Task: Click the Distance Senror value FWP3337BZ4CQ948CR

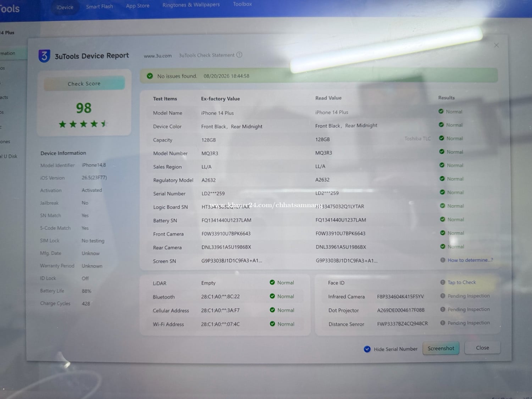Action: point(403,323)
